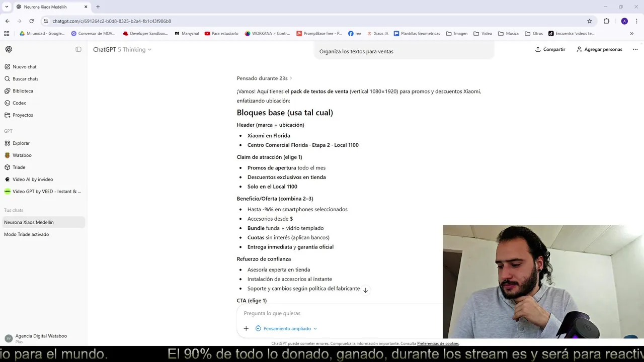The image size is (644, 362).
Task: Open the PromptBase free bookmark
Action: (319, 34)
